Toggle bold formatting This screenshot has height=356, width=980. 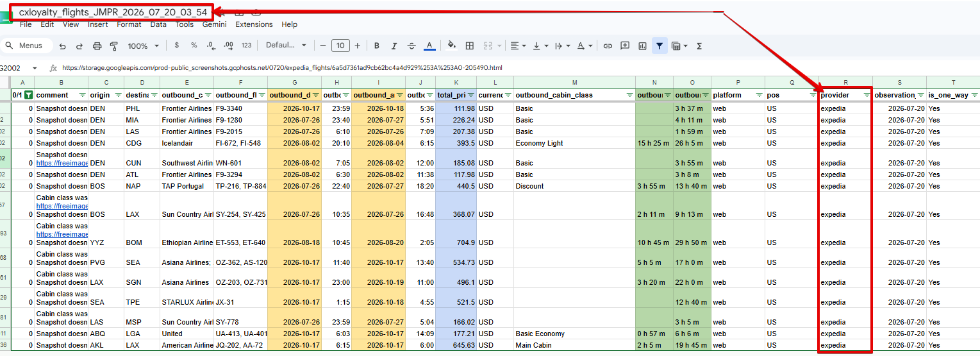[x=377, y=46]
